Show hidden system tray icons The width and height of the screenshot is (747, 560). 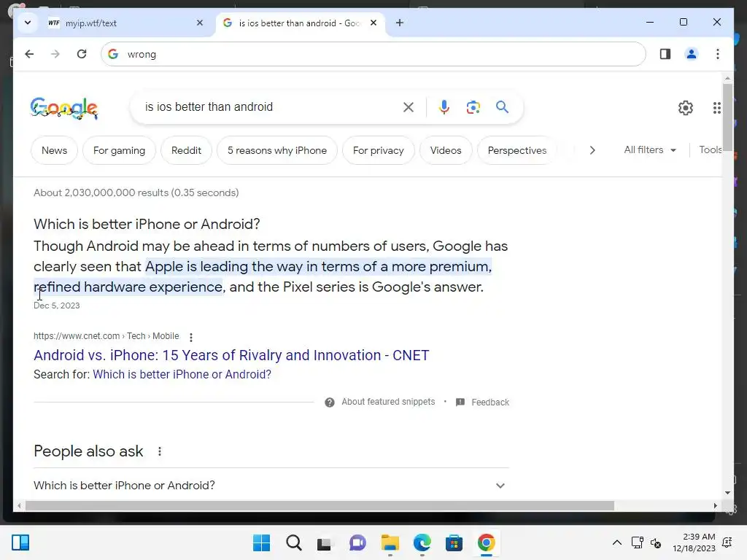[617, 542]
